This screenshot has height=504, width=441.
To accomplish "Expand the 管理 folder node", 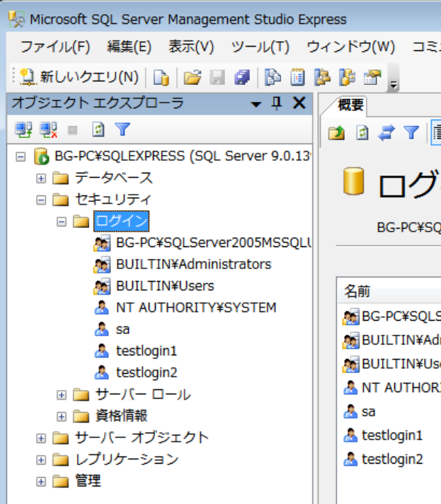I will 41,481.
